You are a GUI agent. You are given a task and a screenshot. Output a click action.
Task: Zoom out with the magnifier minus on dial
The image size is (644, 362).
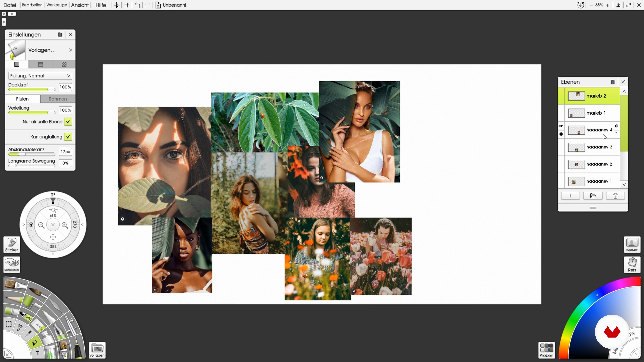click(41, 225)
